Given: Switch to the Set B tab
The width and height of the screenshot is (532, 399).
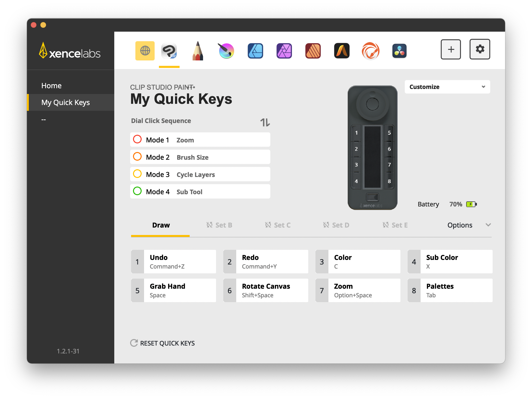Looking at the screenshot, I should (x=219, y=225).
